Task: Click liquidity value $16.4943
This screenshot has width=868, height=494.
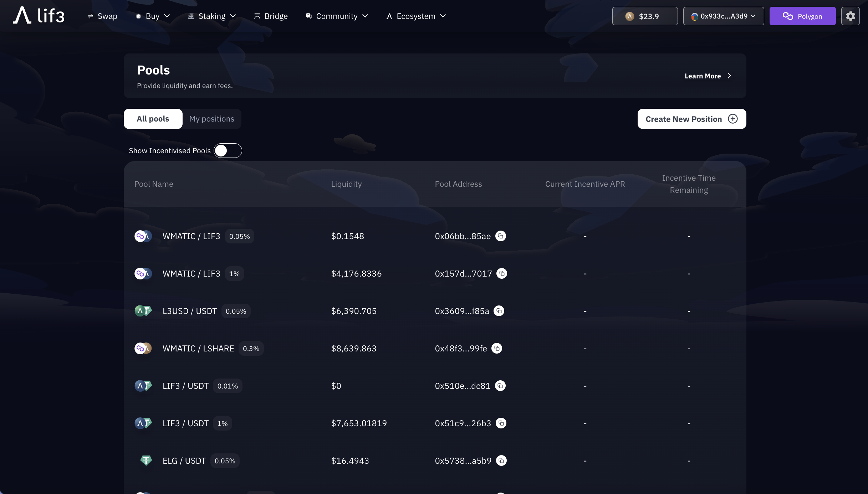Action: pyautogui.click(x=350, y=461)
